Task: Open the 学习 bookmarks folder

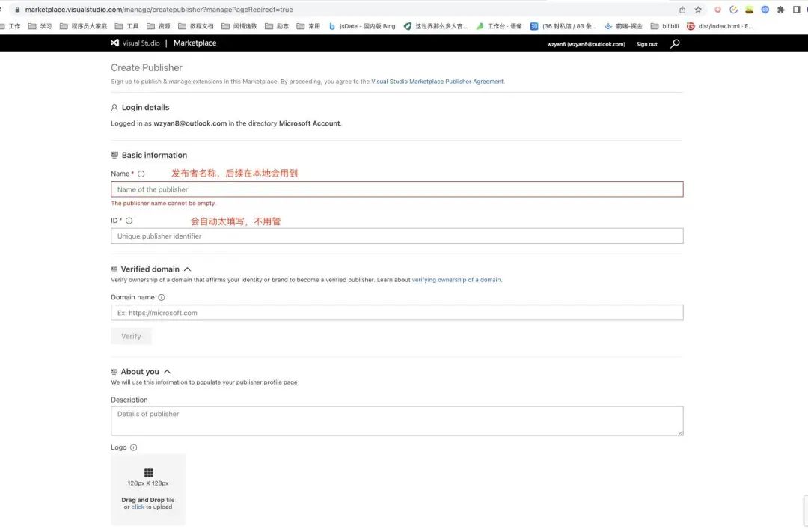Action: (40, 26)
